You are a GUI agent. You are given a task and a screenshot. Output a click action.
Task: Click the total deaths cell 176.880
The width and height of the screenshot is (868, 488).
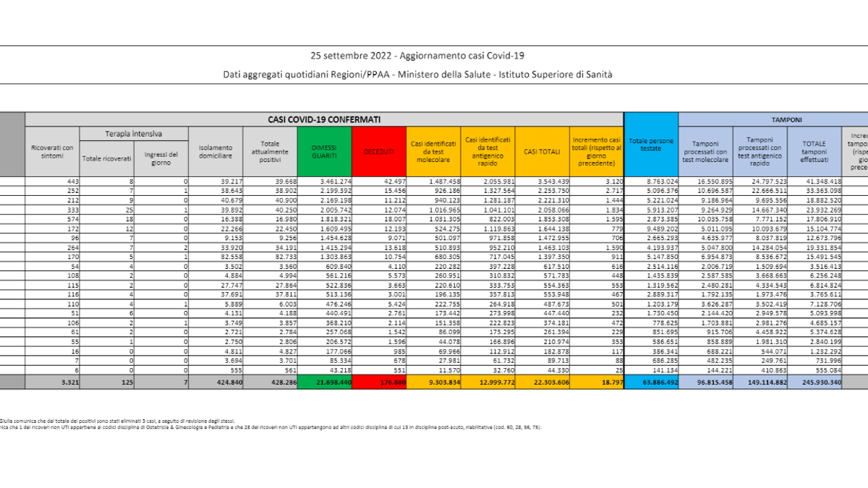(x=379, y=382)
